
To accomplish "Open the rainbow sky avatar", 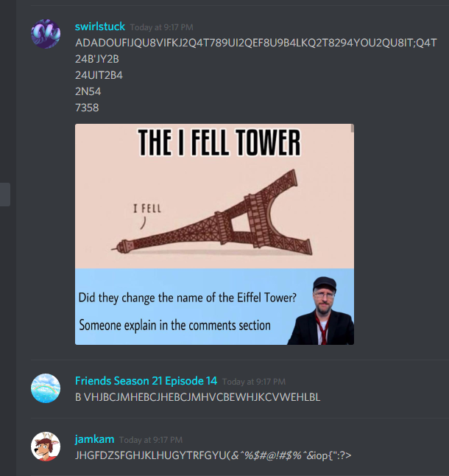I will (46, 388).
